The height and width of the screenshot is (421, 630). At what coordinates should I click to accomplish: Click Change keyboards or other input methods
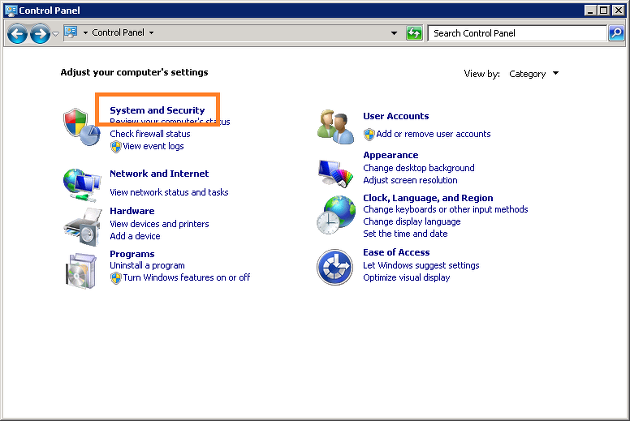coord(445,210)
